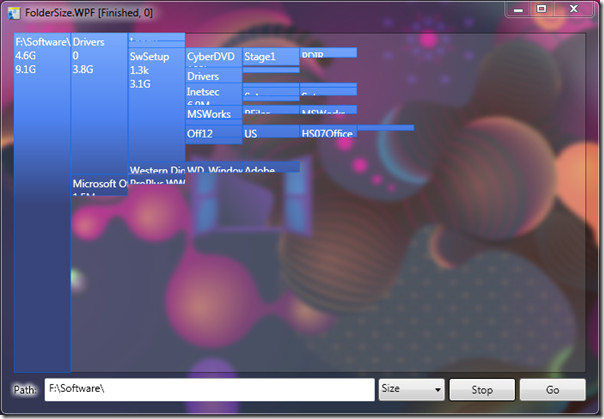Click the 3.1G size text in SwSetup
604x419 pixels.
coord(140,84)
